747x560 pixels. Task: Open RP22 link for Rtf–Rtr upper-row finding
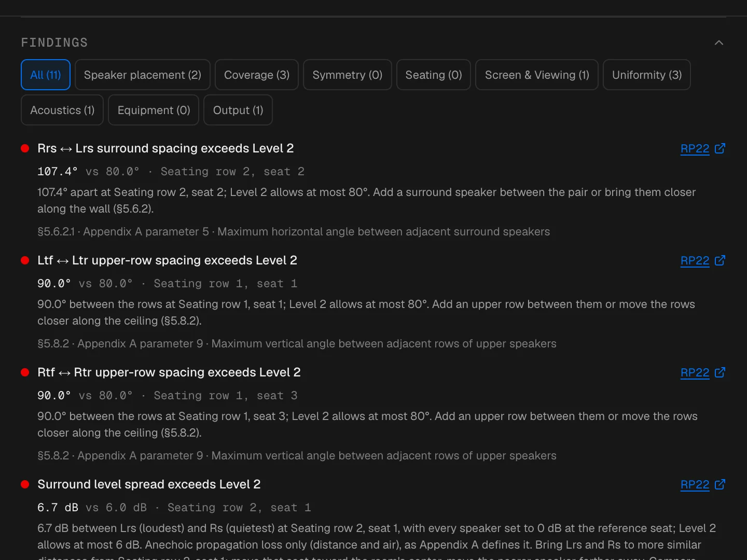click(x=695, y=373)
